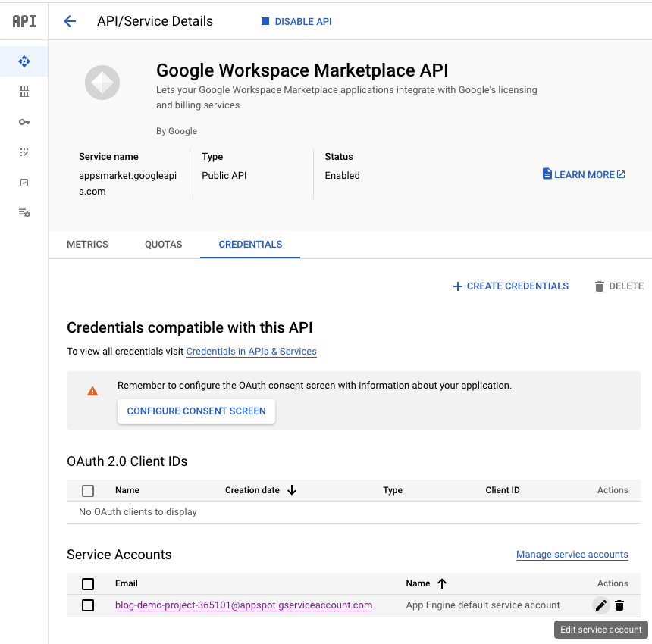652x644 pixels.
Task: Open the Library sidebar icon
Action: [x=24, y=92]
